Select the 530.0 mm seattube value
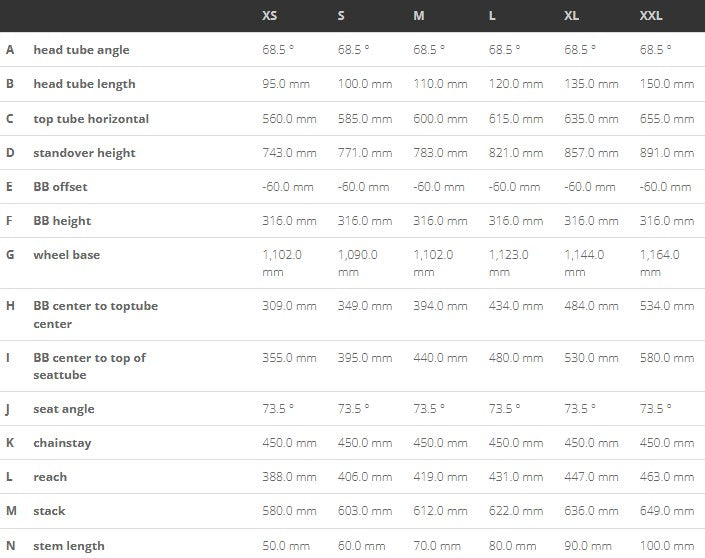Viewport: 705px width, 558px height. coord(591,357)
